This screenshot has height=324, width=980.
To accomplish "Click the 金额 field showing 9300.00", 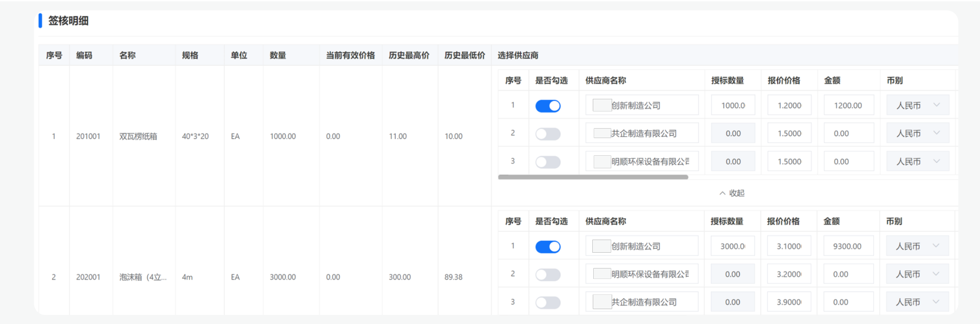I will coord(848,246).
